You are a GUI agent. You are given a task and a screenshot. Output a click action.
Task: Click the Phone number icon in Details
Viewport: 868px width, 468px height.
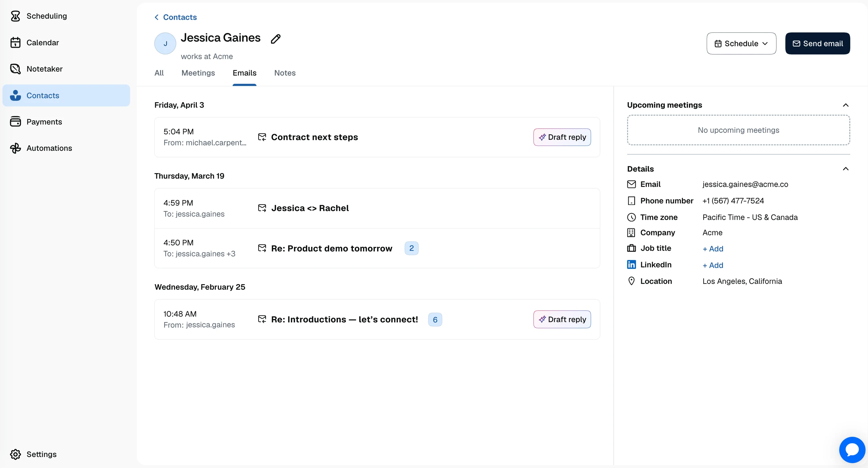[x=631, y=201]
